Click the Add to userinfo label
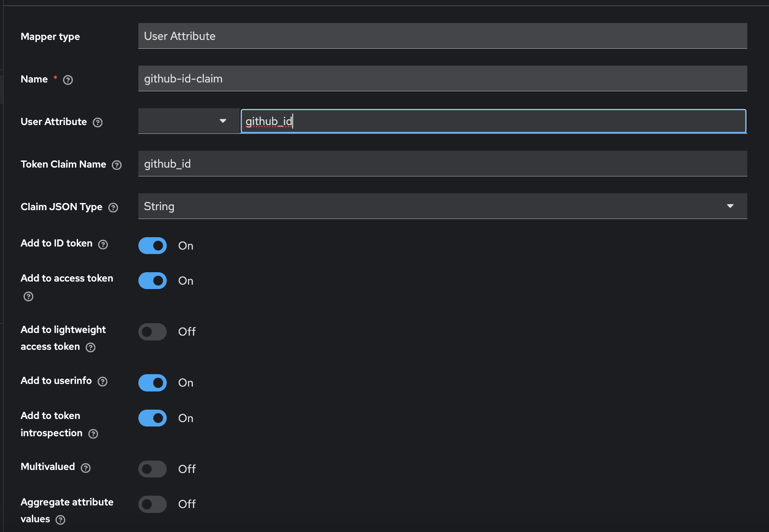Screen dimensions: 769x532 (56, 381)
